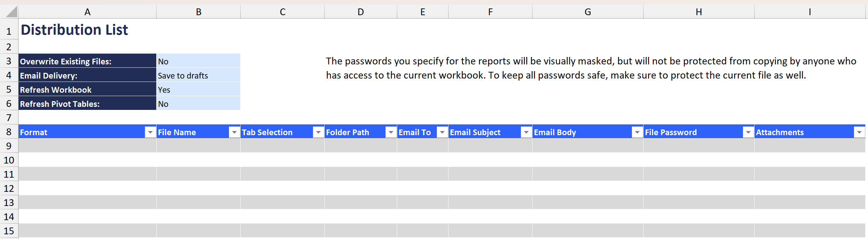
Task: Select column G header
Action: coord(588,12)
